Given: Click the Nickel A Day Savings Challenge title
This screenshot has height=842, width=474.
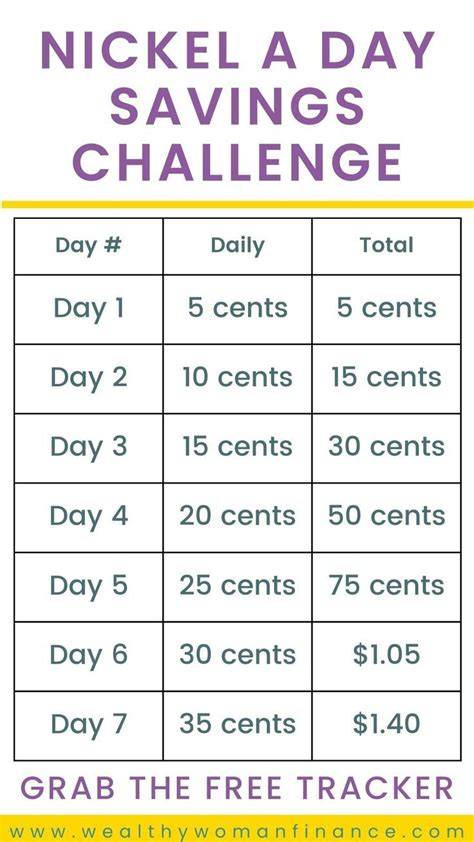Looking at the screenshot, I should coord(237,105).
